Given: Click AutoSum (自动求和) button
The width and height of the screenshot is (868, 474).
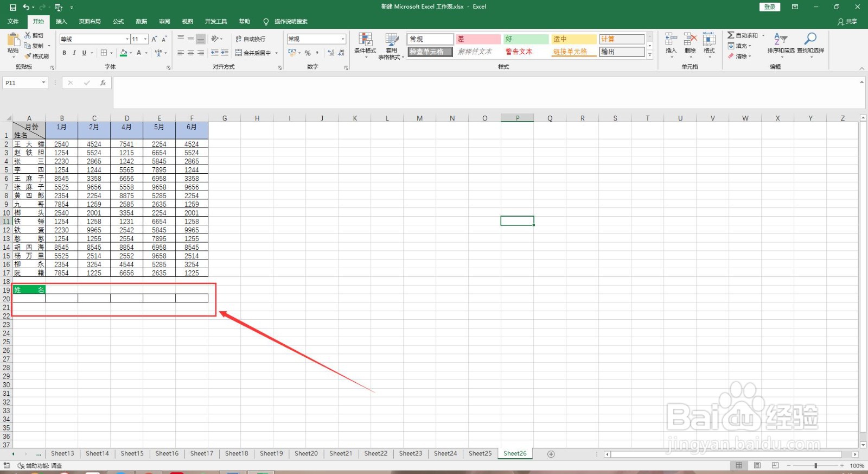Looking at the screenshot, I should [x=743, y=35].
